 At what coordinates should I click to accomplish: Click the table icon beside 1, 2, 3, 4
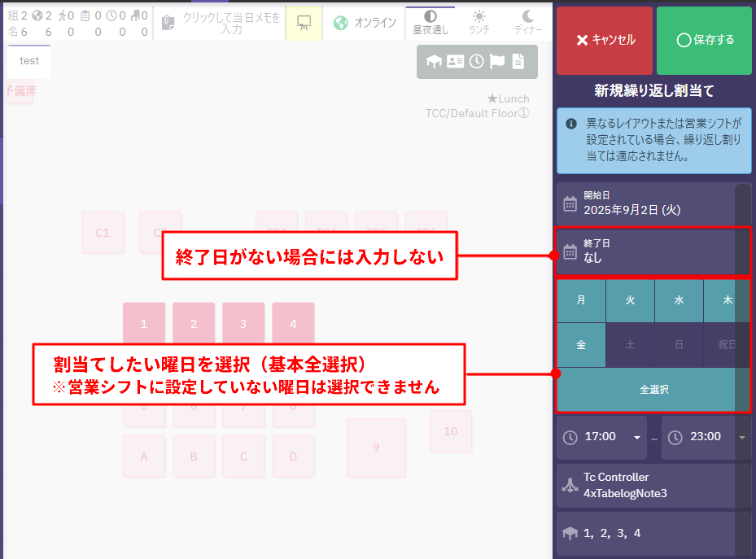(570, 534)
